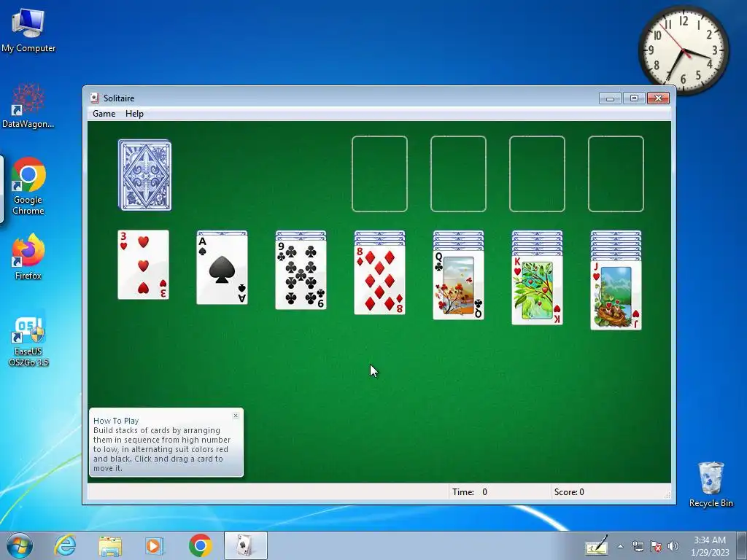Open the Action Center flag icon
The height and width of the screenshot is (560, 747).
656,546
